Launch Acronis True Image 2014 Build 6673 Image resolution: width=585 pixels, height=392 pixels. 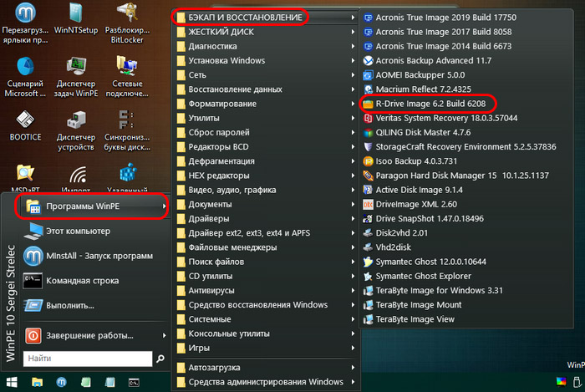[438, 46]
